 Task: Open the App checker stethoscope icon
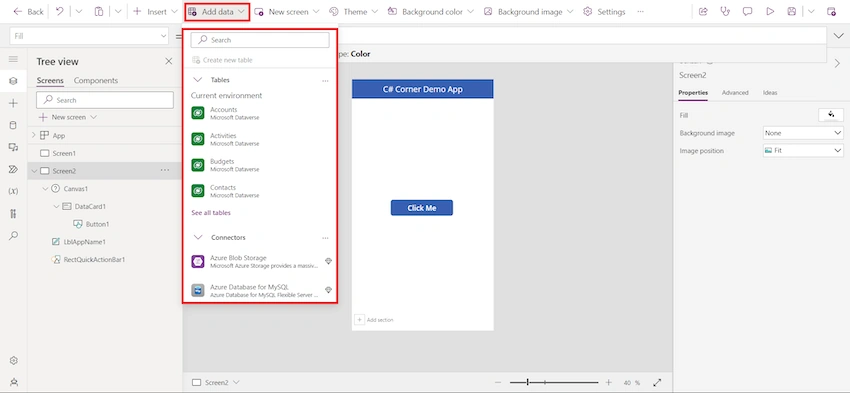725,11
